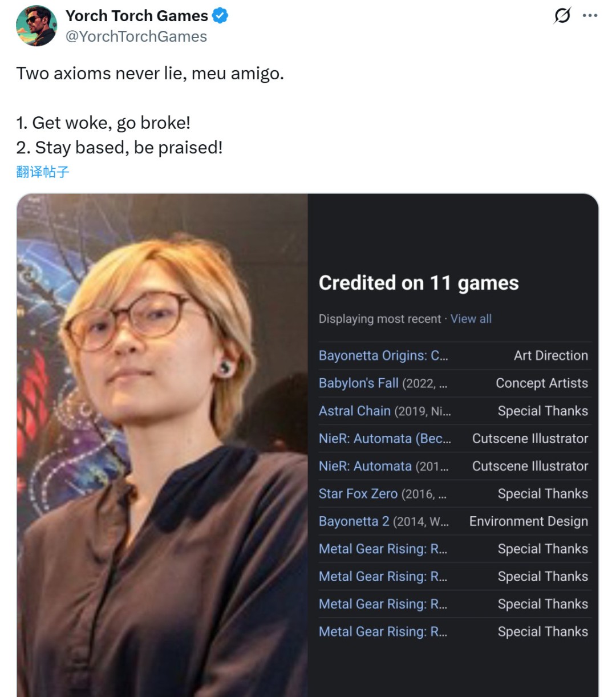Open the Babylon's Fall game link
This screenshot has width=616, height=697.
click(x=359, y=383)
